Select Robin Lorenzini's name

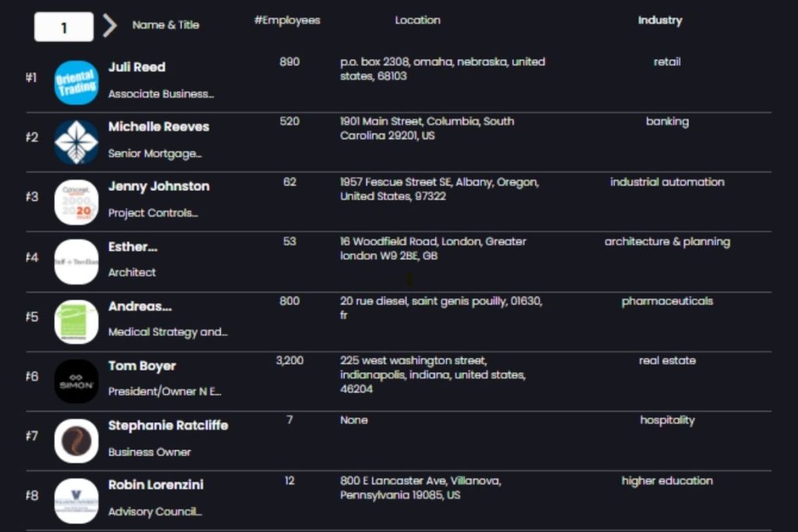pyautogui.click(x=155, y=484)
